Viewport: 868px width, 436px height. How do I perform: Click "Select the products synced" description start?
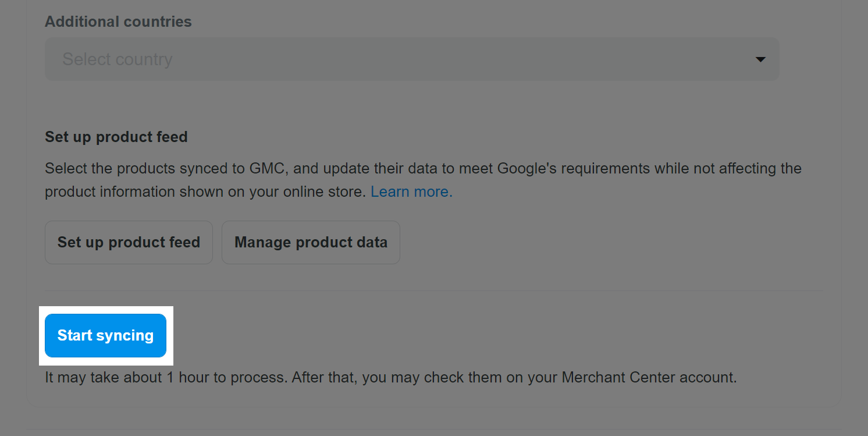pos(116,169)
